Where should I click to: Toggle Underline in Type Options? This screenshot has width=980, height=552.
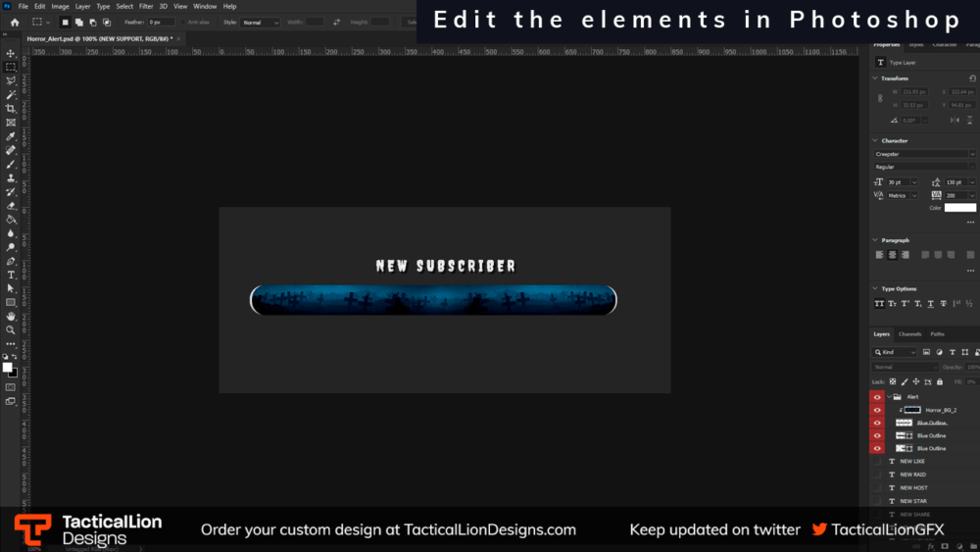tap(931, 304)
